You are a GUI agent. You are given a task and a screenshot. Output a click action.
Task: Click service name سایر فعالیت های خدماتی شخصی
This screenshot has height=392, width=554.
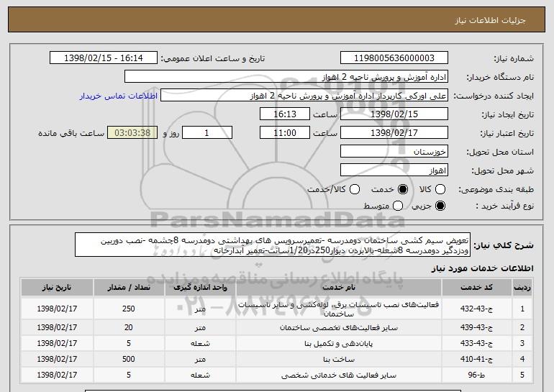click(338, 375)
